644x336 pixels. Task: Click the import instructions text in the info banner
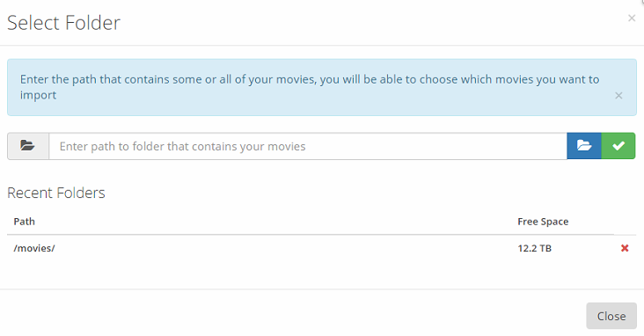pyautogui.click(x=310, y=87)
